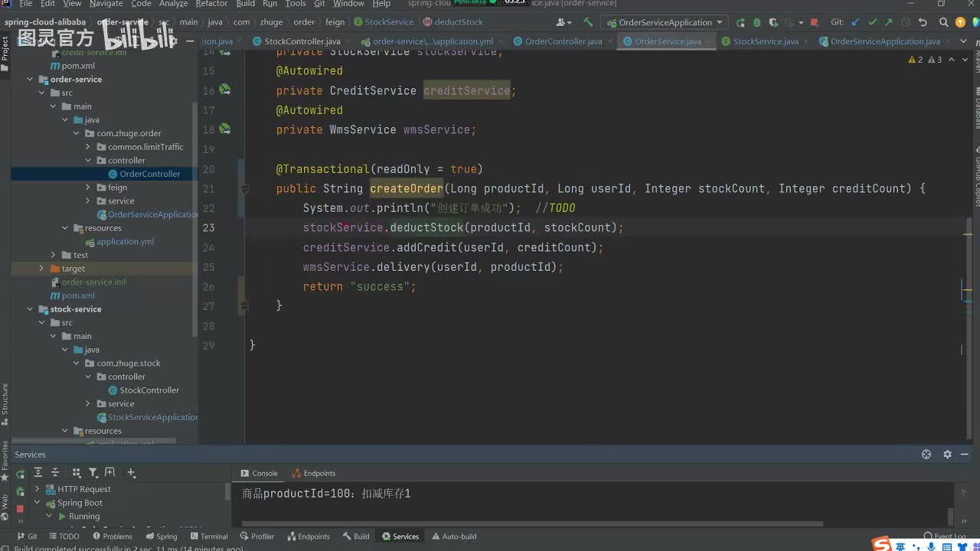
Task: Click the Sogou microphone voice input icon
Action: coord(931,546)
